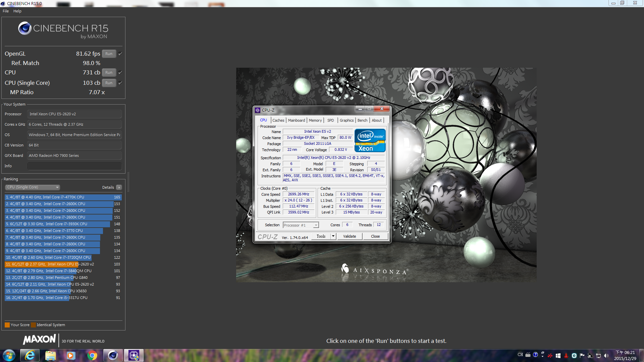Click the Close button in CPU-Z
The height and width of the screenshot is (362, 644).
pyautogui.click(x=375, y=236)
